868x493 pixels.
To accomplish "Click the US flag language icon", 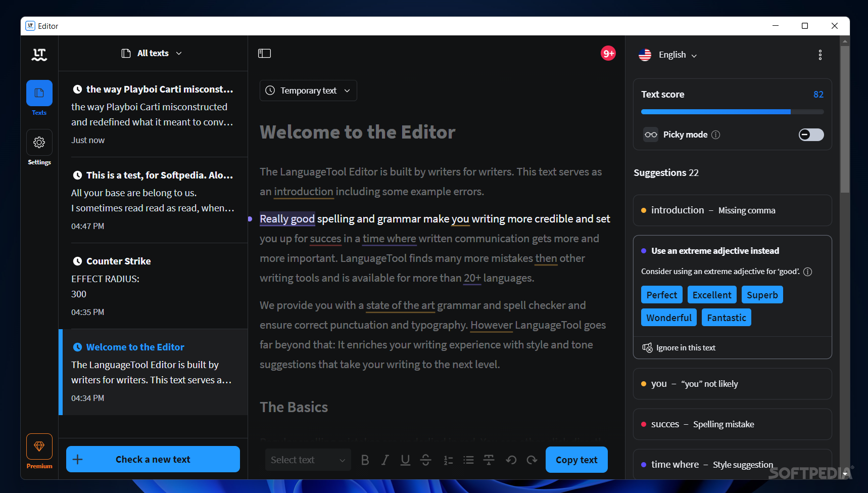I will pyautogui.click(x=645, y=55).
